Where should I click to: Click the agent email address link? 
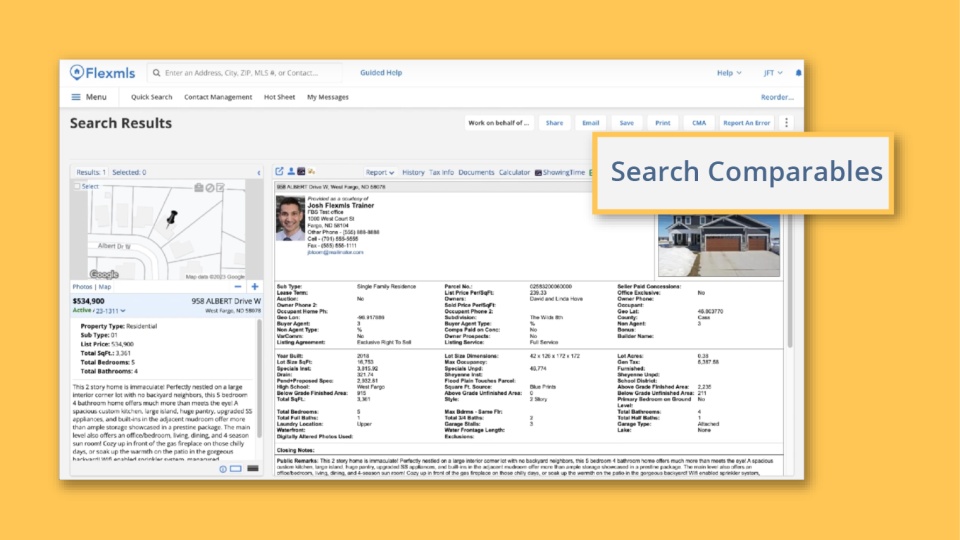pyautogui.click(x=335, y=252)
